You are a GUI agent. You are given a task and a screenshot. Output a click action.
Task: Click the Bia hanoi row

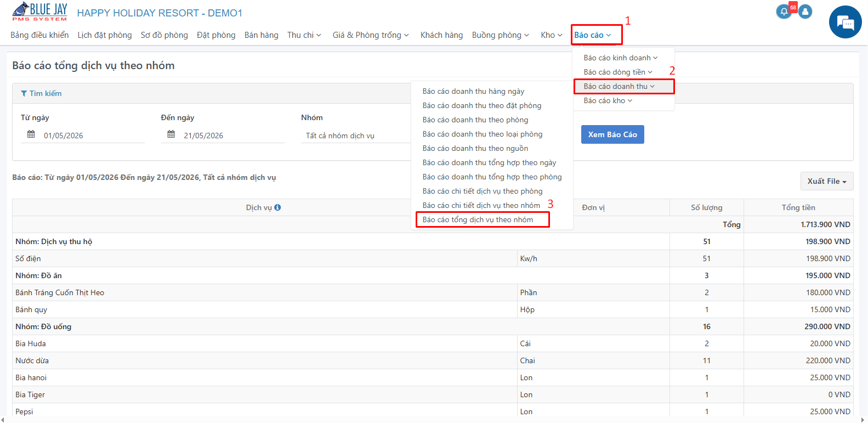[433, 377]
